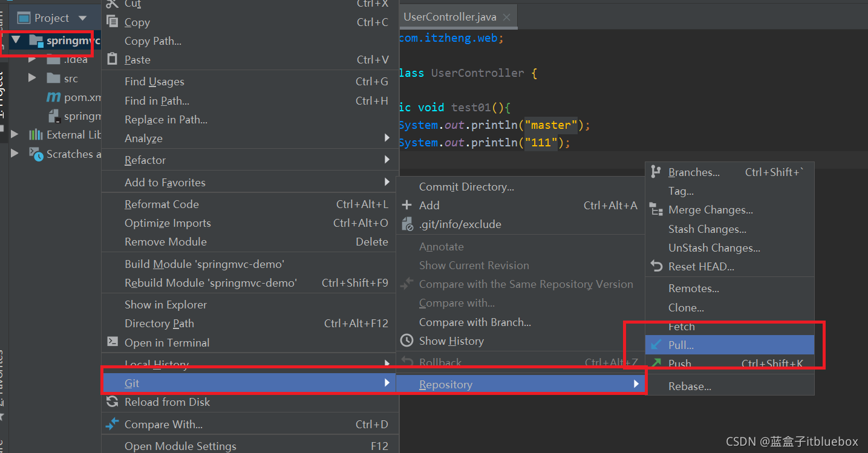Screen dimensions: 868x453
Task: Open Add to Favorites submenu
Action: click(250, 182)
